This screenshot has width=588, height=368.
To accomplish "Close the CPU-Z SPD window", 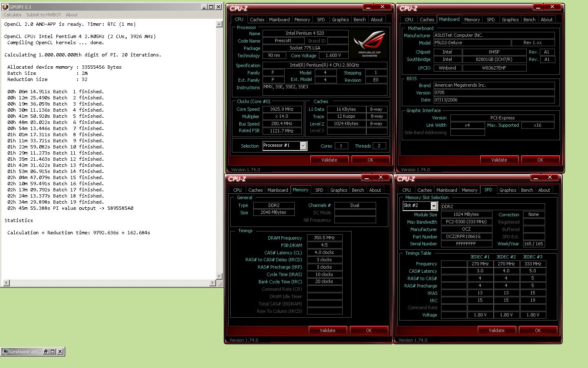I will point(550,177).
